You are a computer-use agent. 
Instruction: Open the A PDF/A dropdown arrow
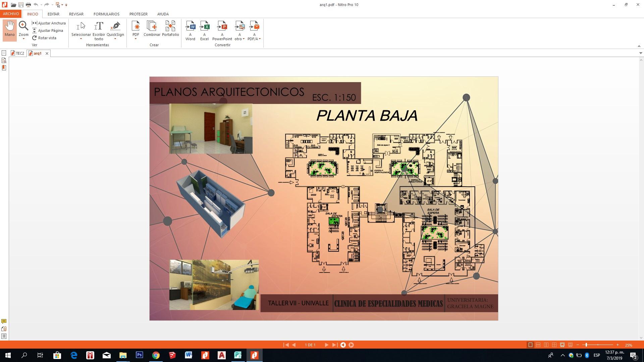coord(260,39)
